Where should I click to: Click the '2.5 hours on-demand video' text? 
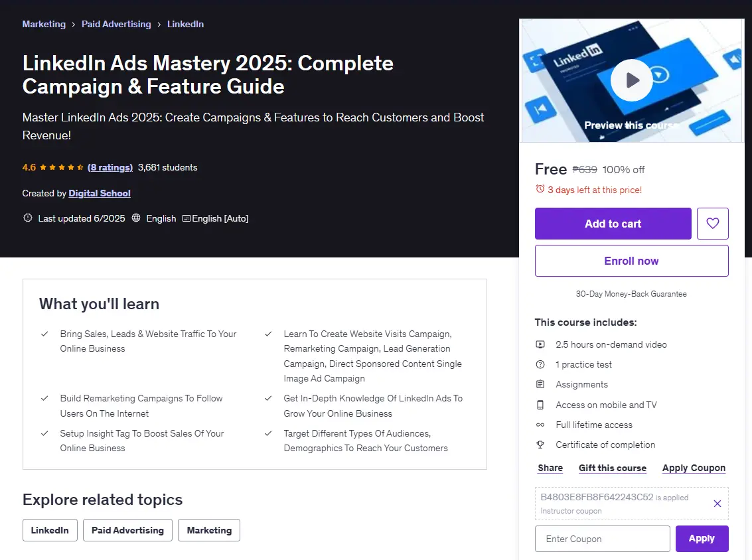pos(611,344)
